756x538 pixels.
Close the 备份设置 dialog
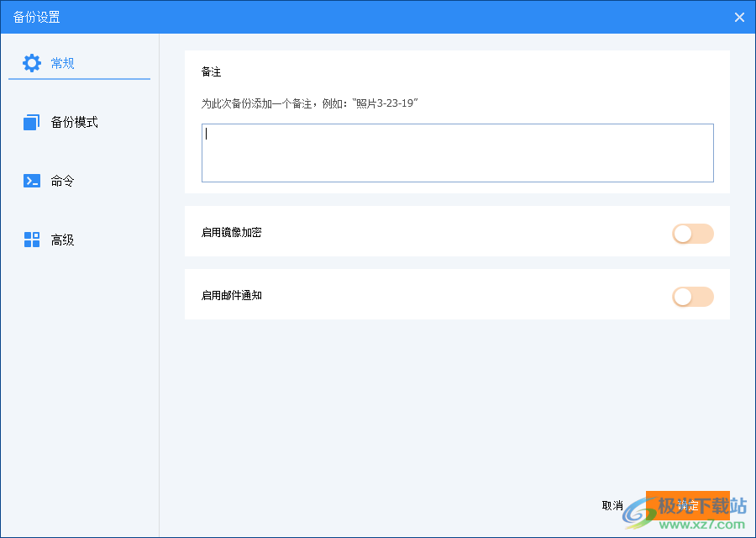[739, 18]
